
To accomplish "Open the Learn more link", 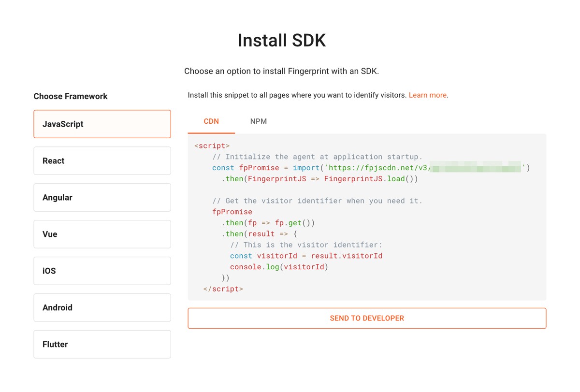I will pos(427,95).
